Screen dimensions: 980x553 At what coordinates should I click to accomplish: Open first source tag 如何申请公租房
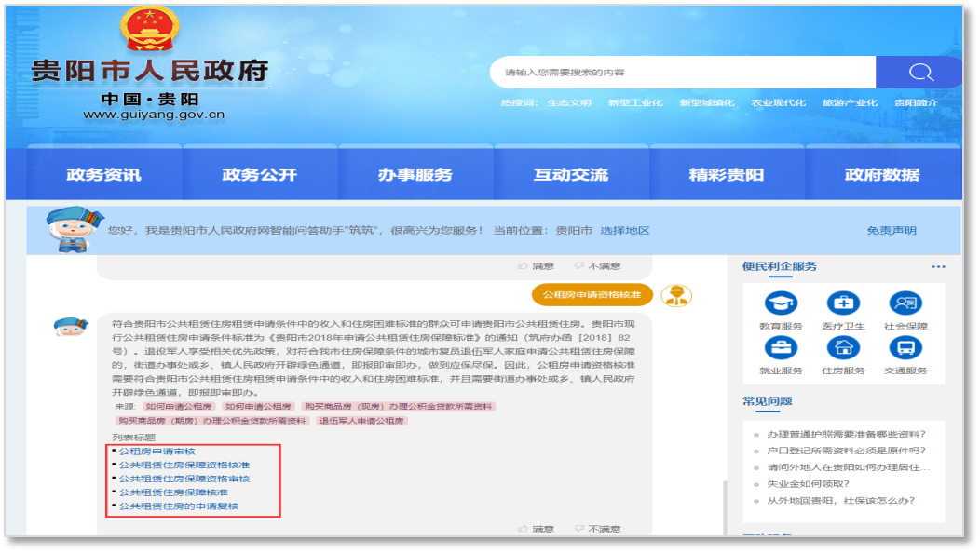point(179,406)
